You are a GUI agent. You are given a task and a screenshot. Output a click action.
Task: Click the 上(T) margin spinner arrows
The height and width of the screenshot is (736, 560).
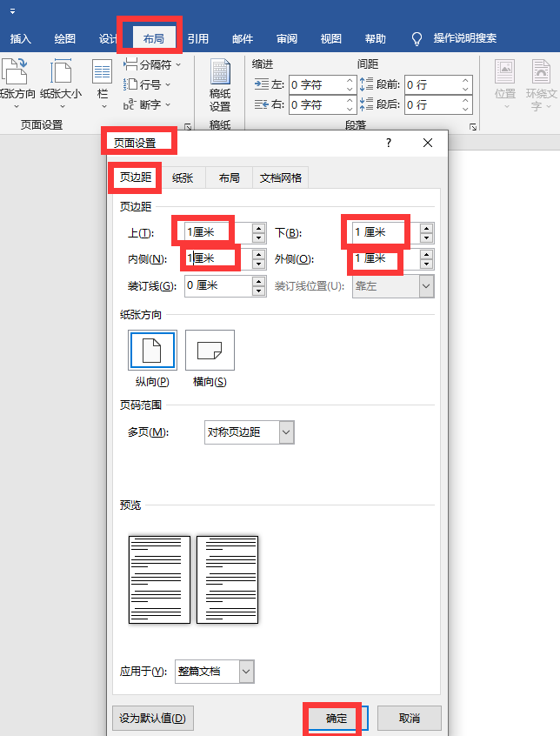point(259,233)
